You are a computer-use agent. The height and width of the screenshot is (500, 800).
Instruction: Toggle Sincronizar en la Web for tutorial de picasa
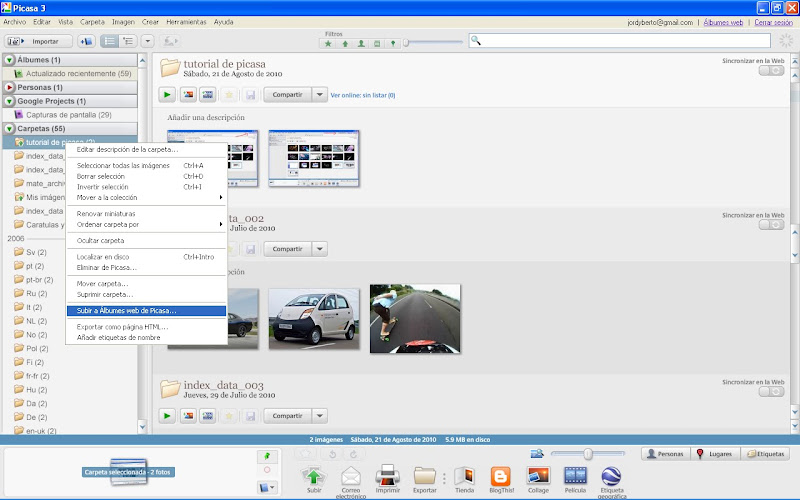coord(771,70)
